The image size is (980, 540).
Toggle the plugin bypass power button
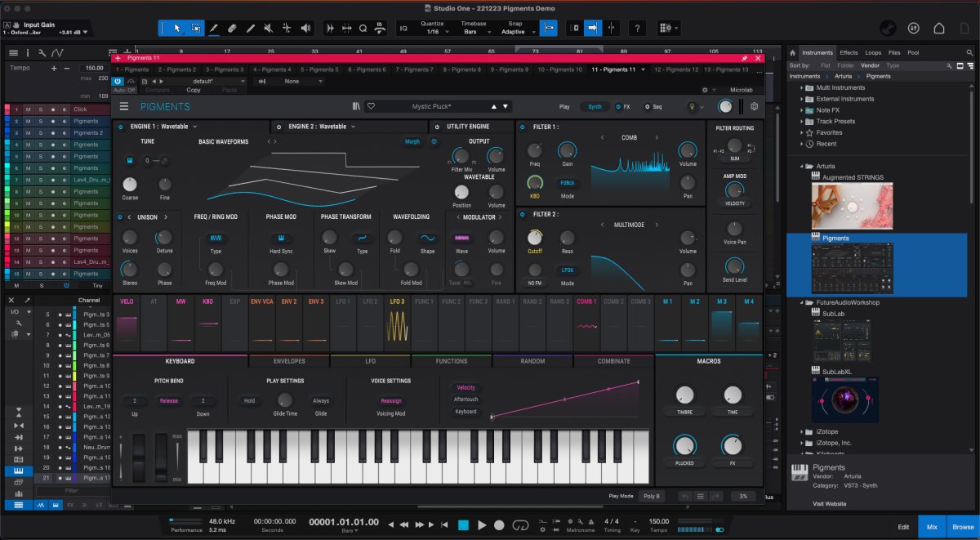coord(118,82)
